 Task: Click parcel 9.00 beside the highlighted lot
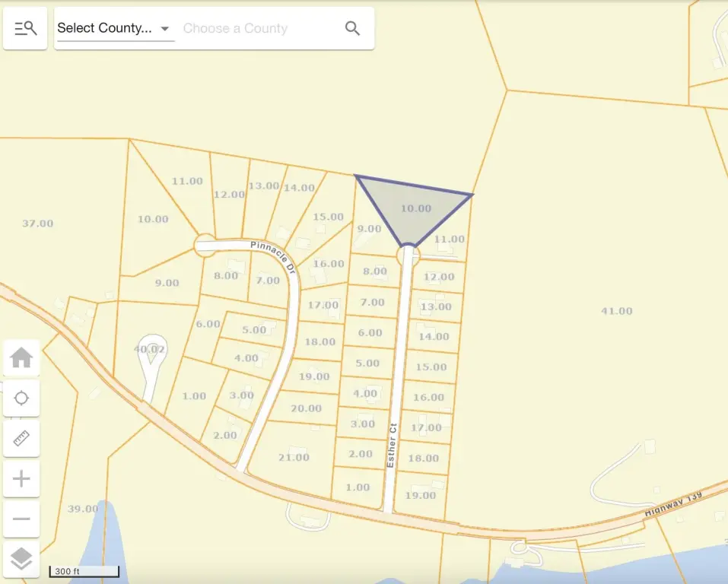pos(369,229)
